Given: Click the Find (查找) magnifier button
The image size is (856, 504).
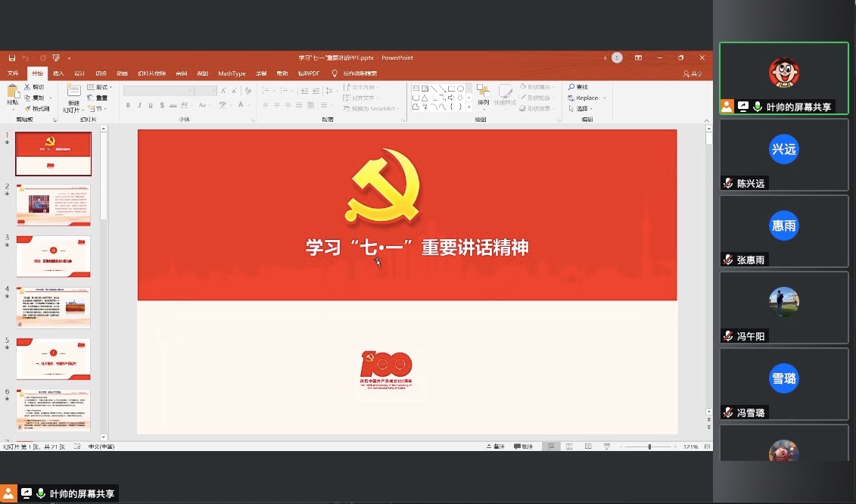Looking at the screenshot, I should 578,87.
